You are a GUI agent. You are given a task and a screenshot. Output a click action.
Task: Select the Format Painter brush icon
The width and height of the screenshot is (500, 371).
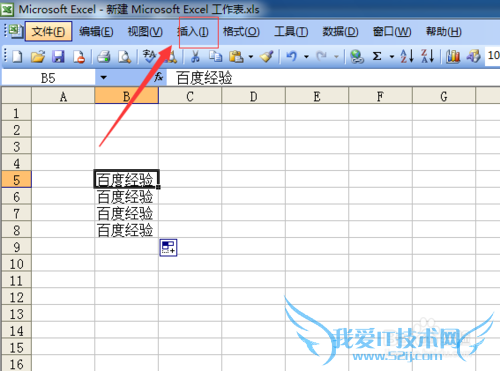click(x=267, y=57)
